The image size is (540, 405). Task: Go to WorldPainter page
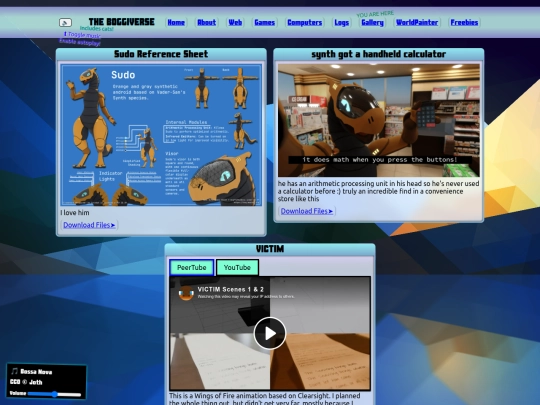pyautogui.click(x=417, y=23)
